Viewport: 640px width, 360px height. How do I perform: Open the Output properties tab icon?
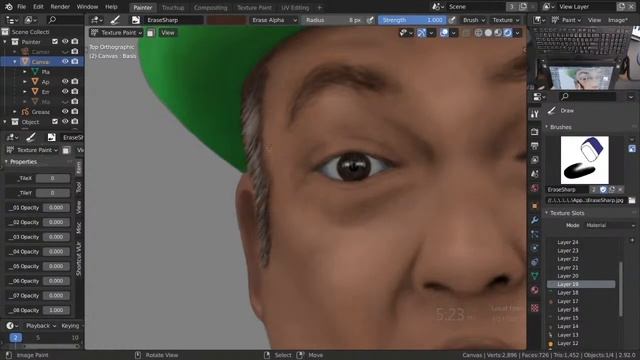[535, 146]
